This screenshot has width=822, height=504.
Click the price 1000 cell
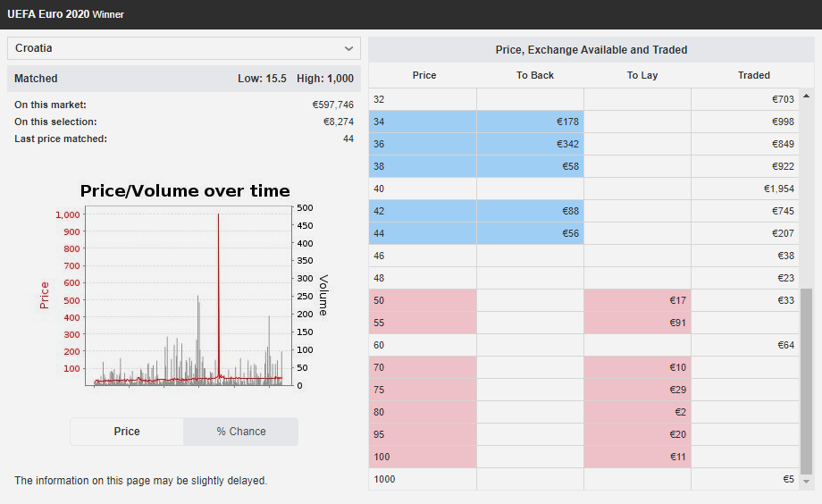423,479
